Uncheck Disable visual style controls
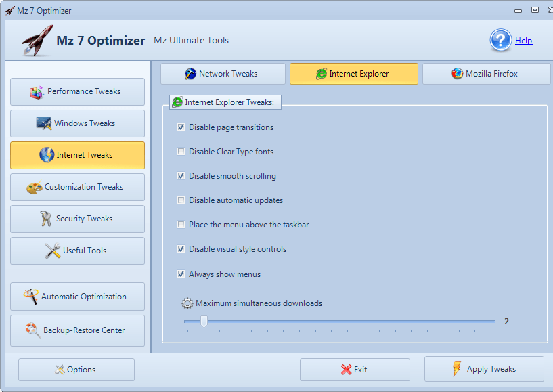553x392 pixels. click(181, 249)
